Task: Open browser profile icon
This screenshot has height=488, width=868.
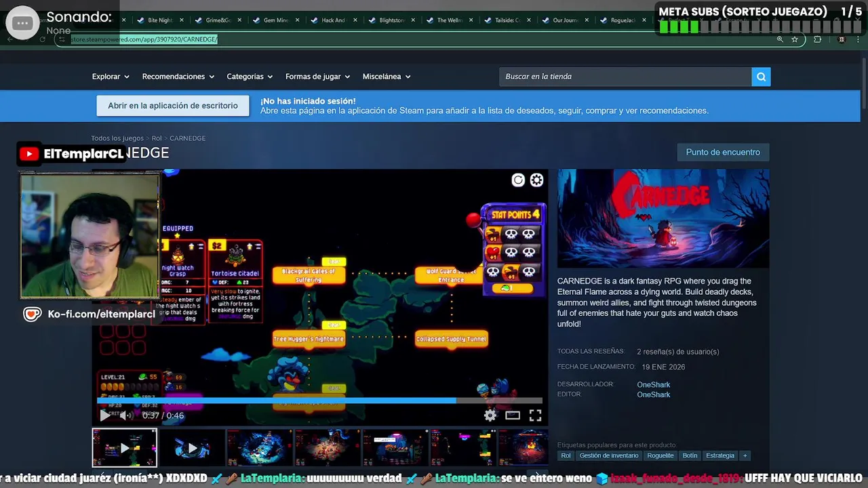Action: click(x=842, y=39)
